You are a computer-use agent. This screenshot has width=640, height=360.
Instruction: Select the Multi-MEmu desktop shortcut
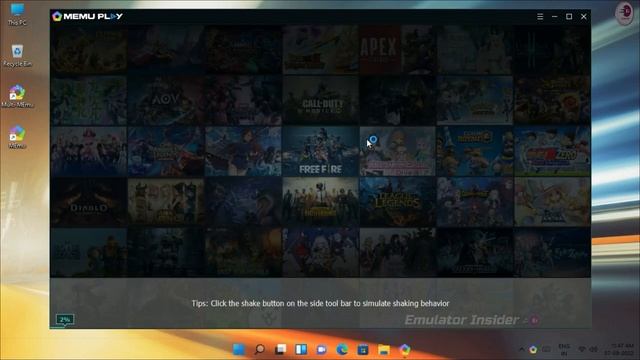[x=17, y=96]
